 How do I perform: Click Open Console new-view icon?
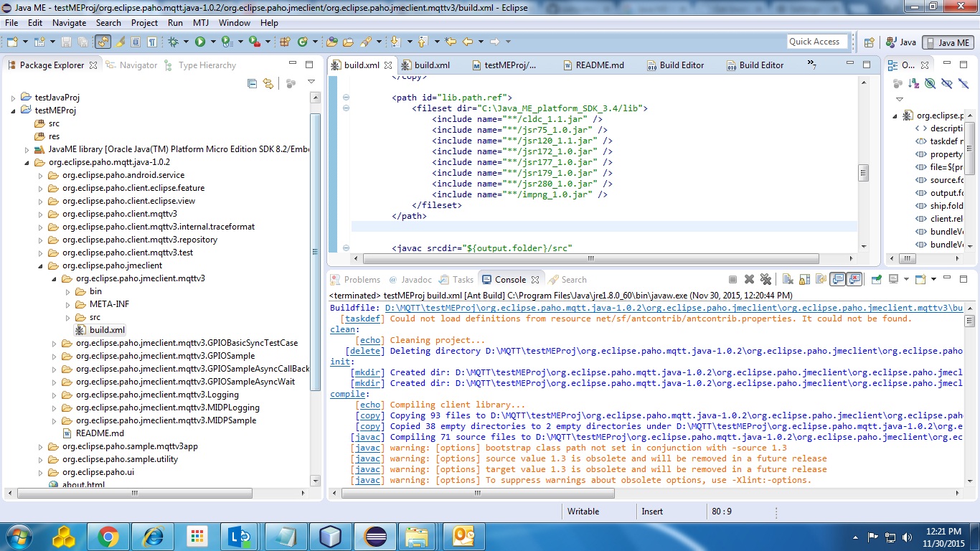(x=920, y=279)
